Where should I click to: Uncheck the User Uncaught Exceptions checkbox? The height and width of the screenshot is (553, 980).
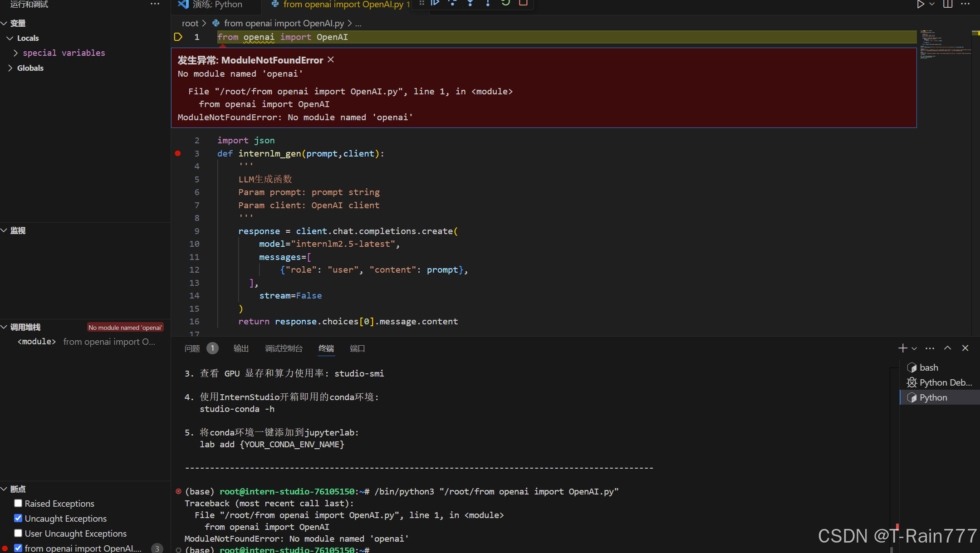point(18,533)
